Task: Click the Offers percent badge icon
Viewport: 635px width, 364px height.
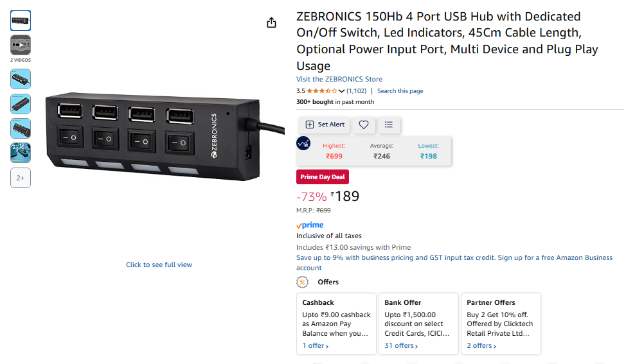Action: pos(302,282)
